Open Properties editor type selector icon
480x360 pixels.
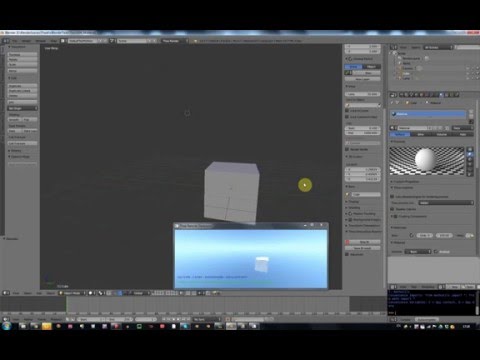(394, 95)
